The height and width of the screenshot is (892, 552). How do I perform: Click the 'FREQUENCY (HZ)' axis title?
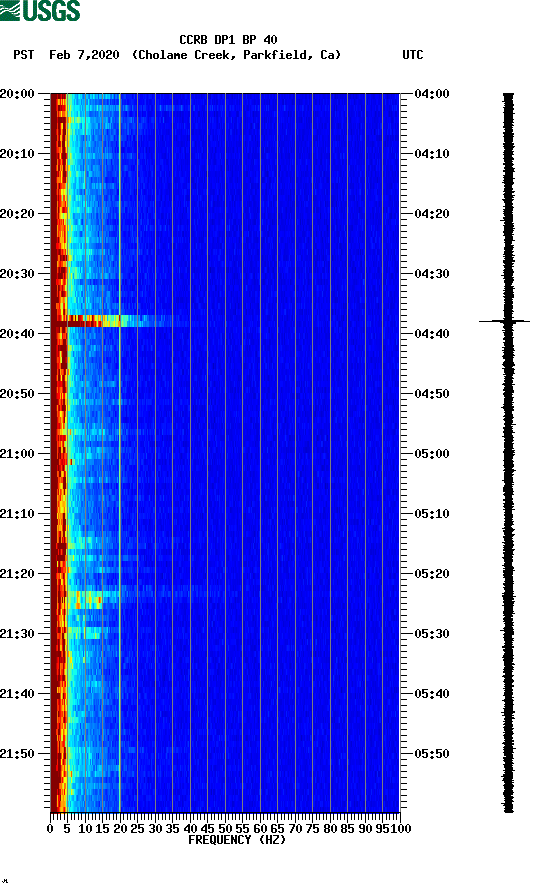pos(237,840)
